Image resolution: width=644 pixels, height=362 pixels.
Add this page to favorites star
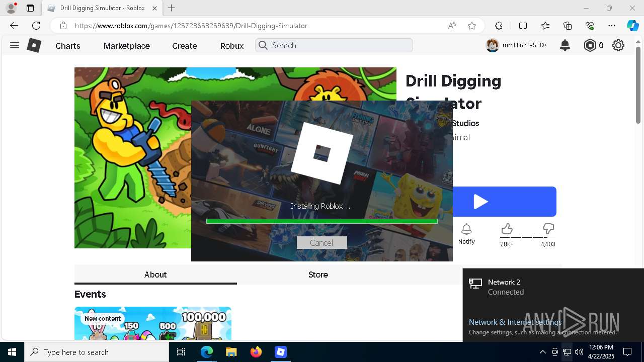point(472,26)
